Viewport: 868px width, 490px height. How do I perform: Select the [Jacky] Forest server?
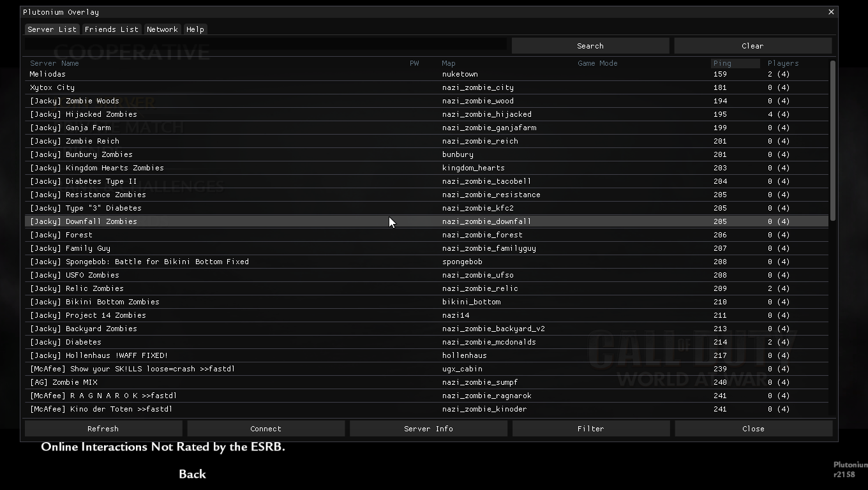pyautogui.click(x=426, y=235)
